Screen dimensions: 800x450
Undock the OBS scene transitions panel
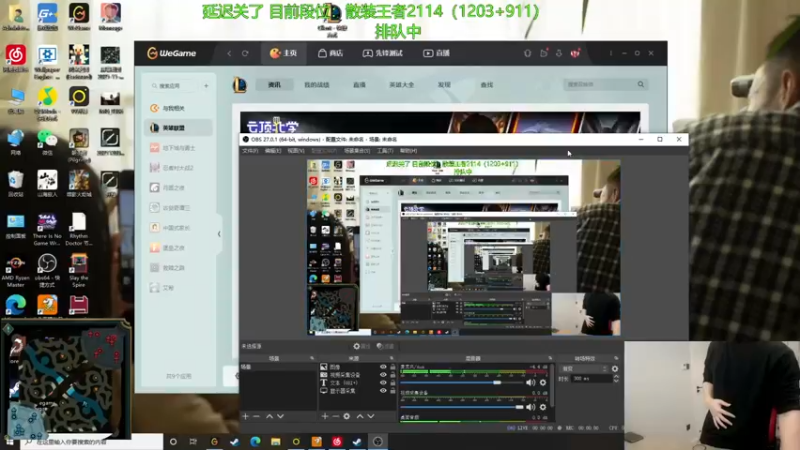tap(616, 358)
